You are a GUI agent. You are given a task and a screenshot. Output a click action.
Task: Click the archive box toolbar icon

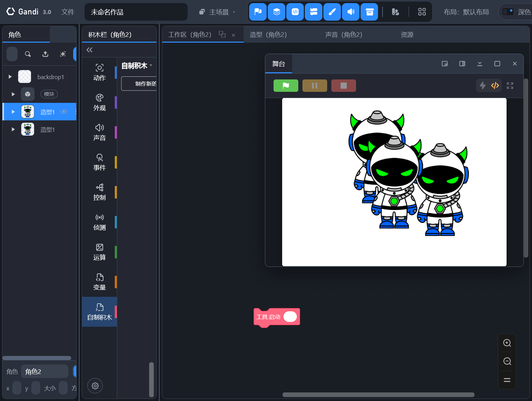point(369,12)
